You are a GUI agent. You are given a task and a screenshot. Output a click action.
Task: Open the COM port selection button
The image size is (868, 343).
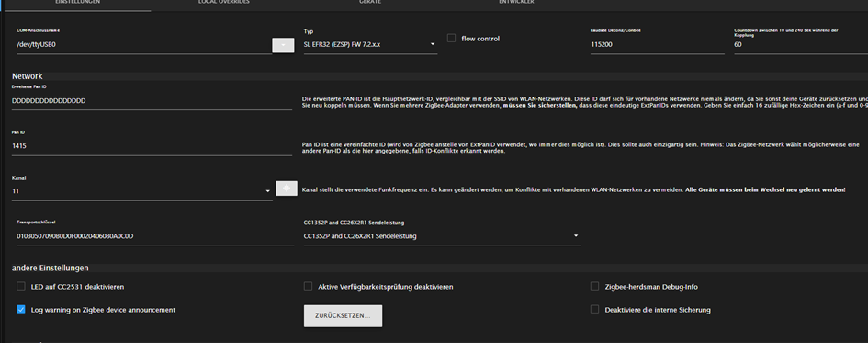click(283, 45)
